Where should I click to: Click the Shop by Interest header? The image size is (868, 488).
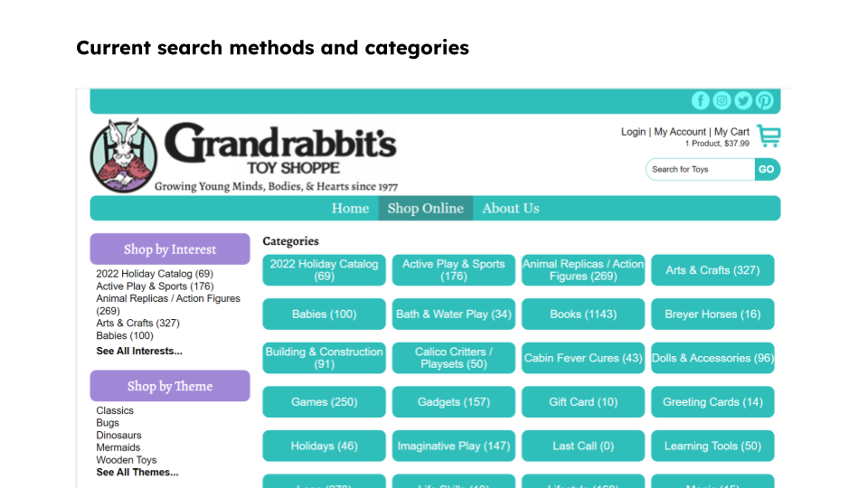pos(170,249)
